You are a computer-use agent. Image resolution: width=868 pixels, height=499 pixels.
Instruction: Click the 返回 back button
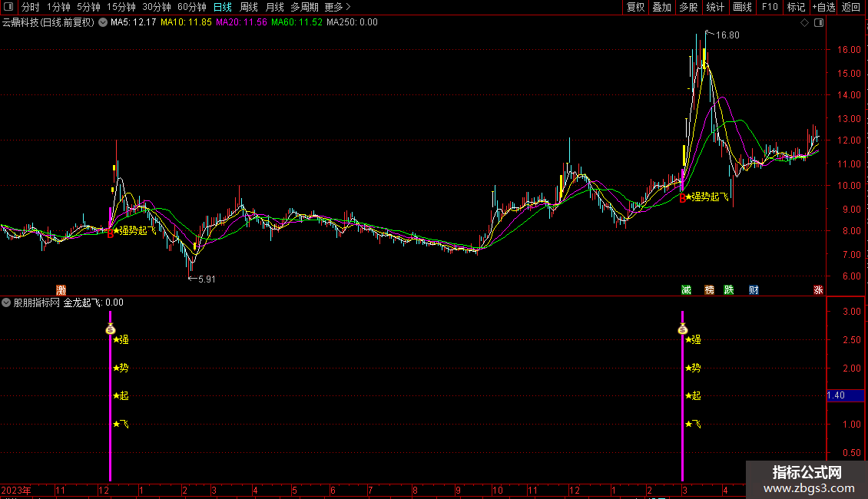click(851, 7)
